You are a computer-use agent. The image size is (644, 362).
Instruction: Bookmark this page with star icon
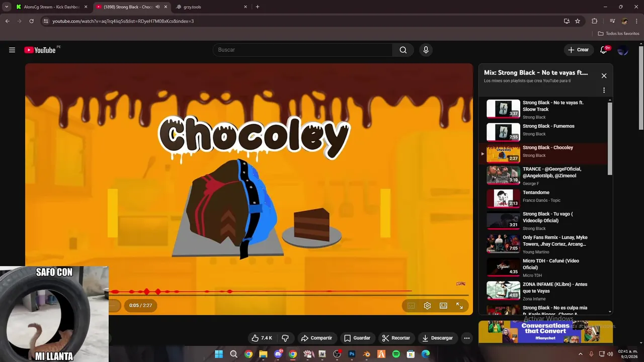click(578, 21)
